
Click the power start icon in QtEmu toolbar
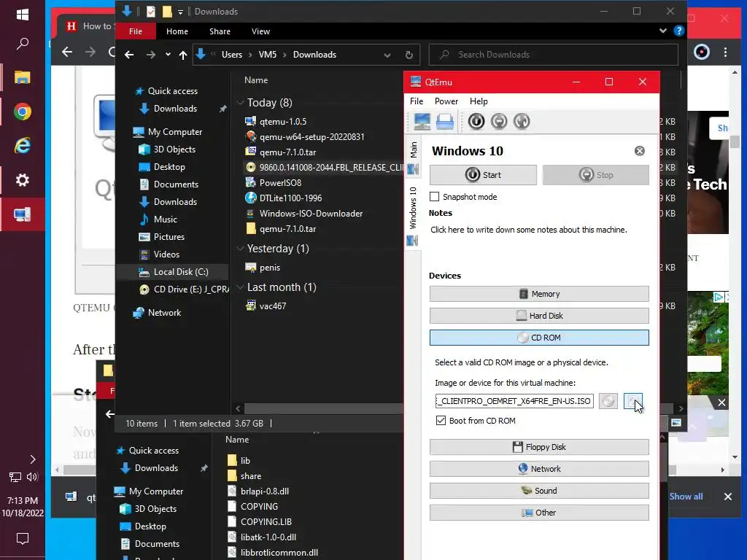click(476, 122)
